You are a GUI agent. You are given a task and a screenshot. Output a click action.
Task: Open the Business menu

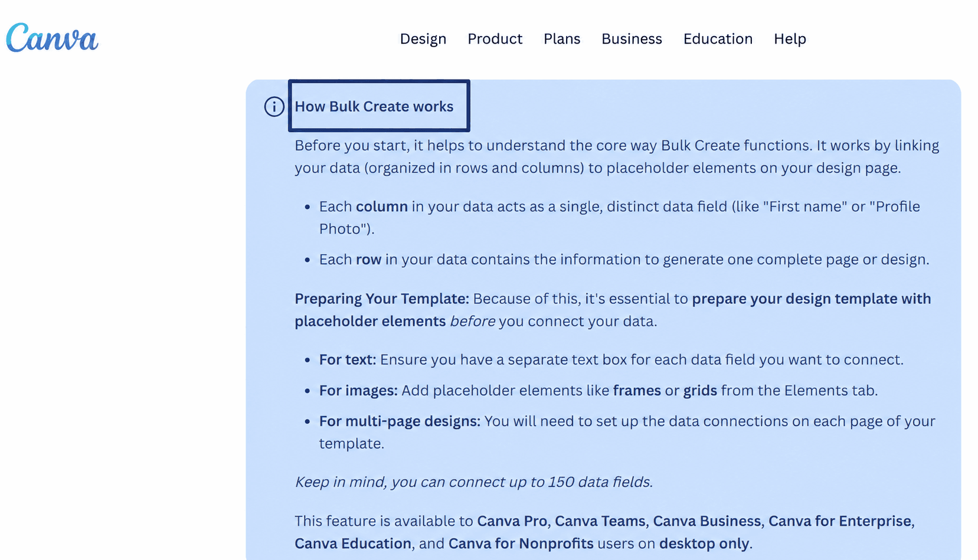[632, 39]
